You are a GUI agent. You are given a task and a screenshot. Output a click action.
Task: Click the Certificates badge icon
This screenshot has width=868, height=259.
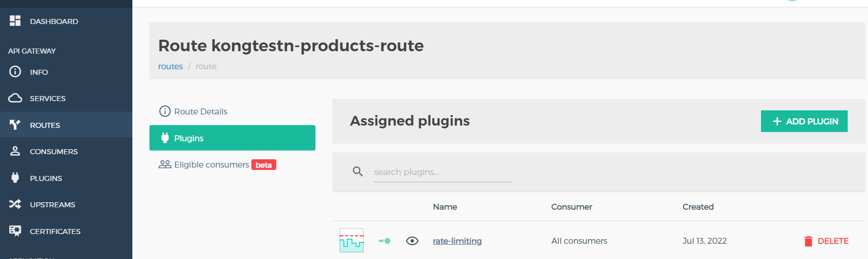pos(15,231)
